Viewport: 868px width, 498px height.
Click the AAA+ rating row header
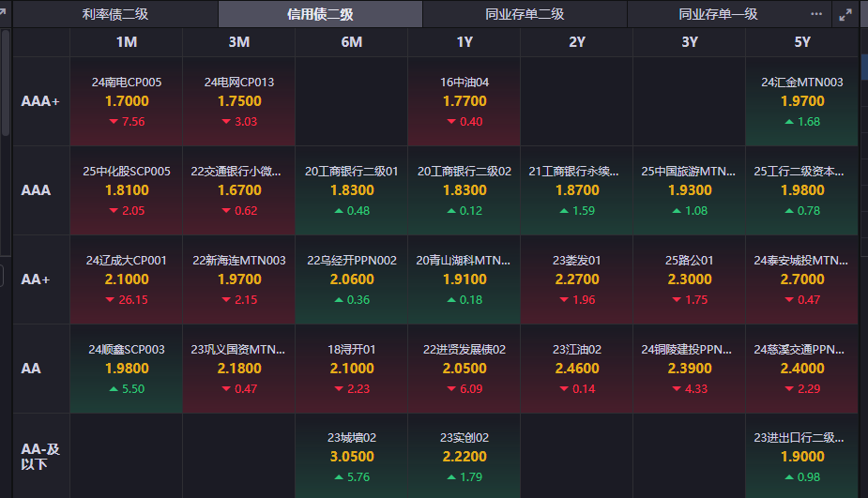tap(40, 101)
